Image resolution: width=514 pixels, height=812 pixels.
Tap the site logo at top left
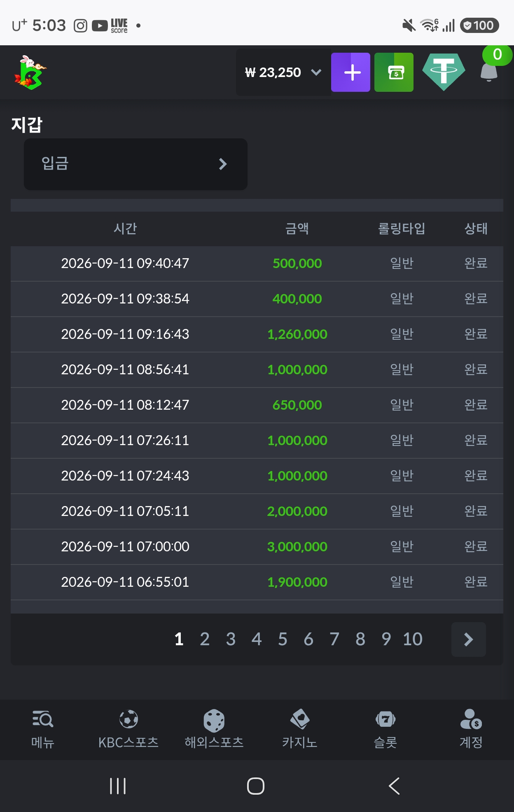point(30,72)
